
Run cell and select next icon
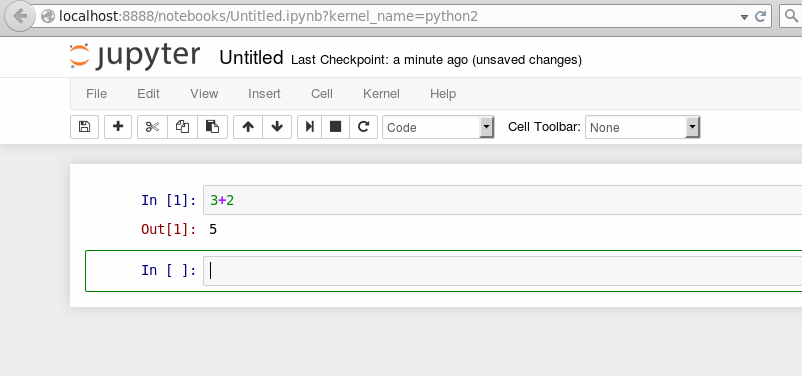(309, 127)
